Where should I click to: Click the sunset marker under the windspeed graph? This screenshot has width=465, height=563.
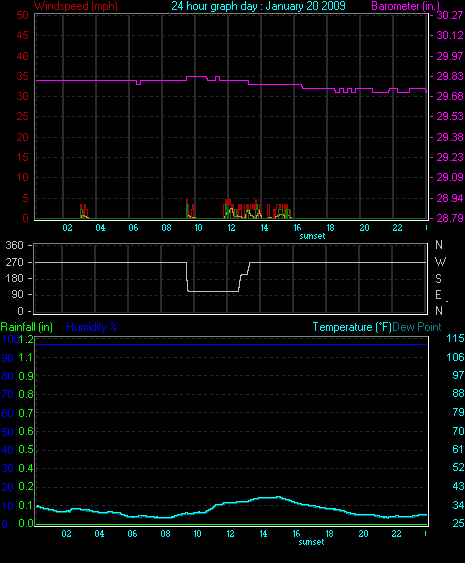(x=312, y=236)
